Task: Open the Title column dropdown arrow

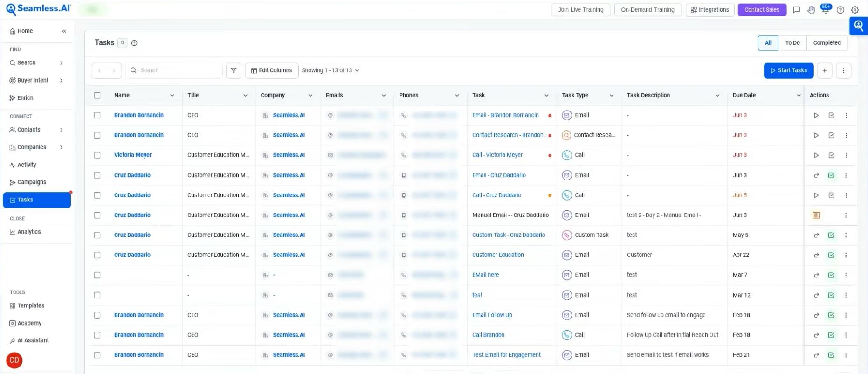Action: coord(245,96)
